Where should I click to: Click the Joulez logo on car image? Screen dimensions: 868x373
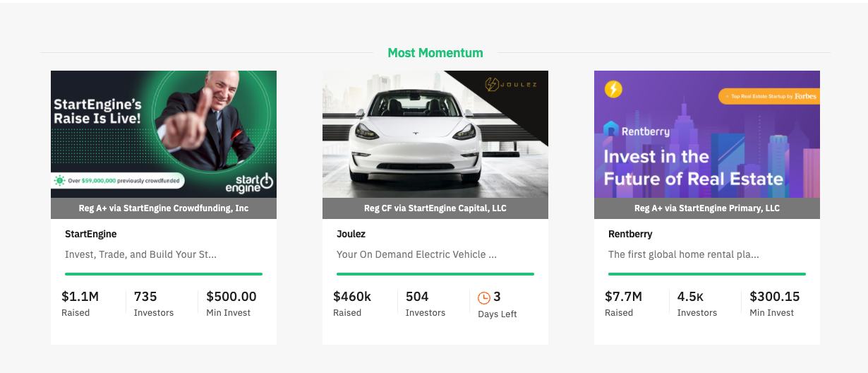511,85
